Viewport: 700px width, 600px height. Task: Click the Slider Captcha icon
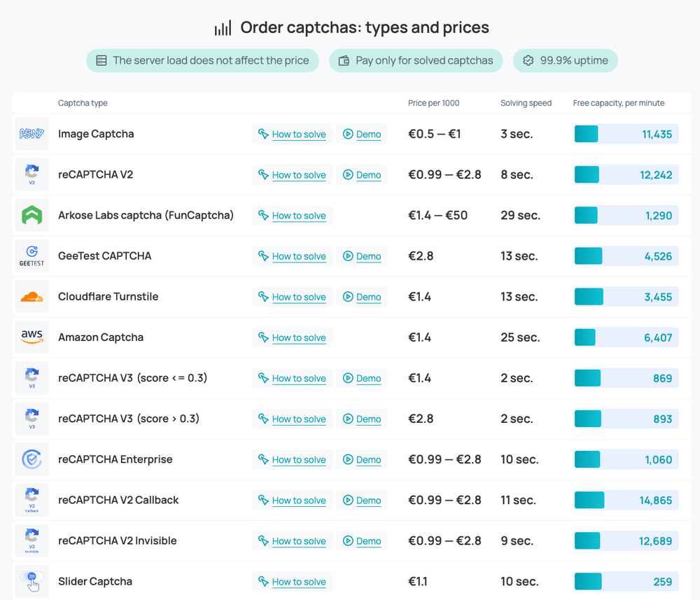pyautogui.click(x=31, y=581)
